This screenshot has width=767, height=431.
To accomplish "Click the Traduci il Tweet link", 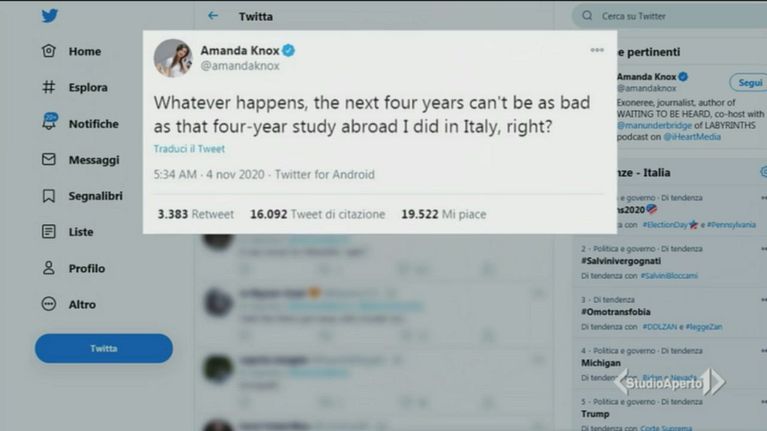I will tap(189, 149).
